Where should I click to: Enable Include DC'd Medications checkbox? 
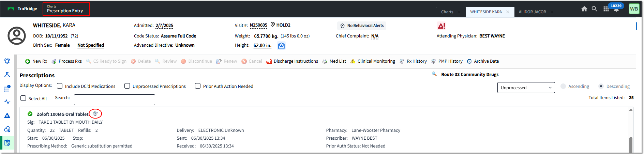60,86
